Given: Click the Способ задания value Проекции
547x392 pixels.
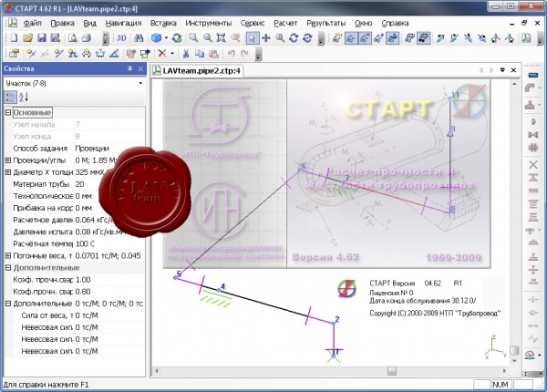Looking at the screenshot, I should [92, 149].
